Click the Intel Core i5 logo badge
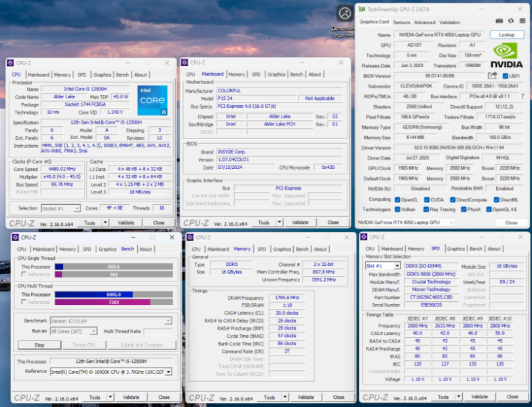532x407 pixels. tap(152, 100)
